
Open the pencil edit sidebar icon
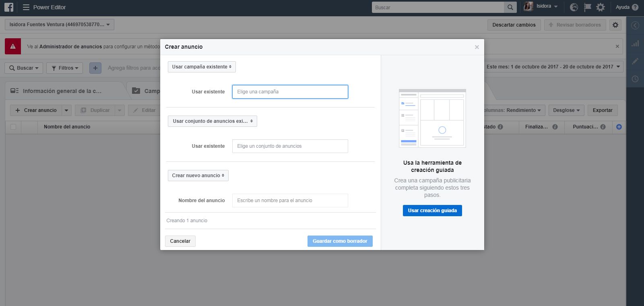point(635,61)
